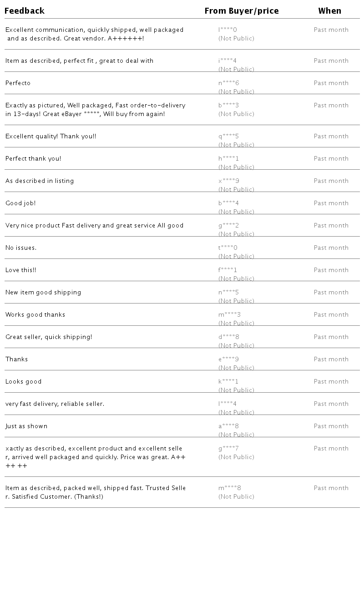The image size is (364, 597).
Task: Click 'No issues.' feedback text
Action: click(x=21, y=248)
